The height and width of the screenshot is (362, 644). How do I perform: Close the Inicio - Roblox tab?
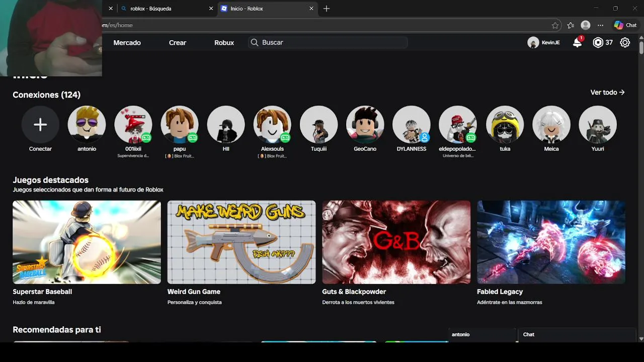coord(311,9)
